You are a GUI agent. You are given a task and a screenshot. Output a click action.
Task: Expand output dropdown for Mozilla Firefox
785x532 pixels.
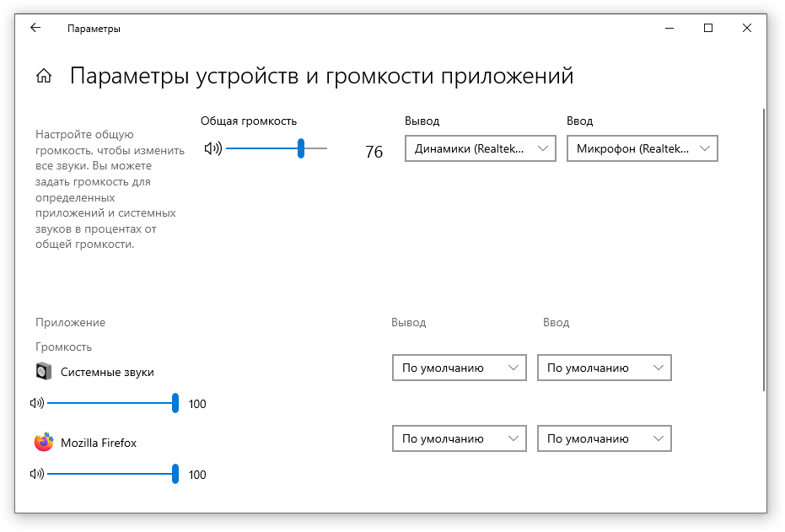click(x=460, y=438)
